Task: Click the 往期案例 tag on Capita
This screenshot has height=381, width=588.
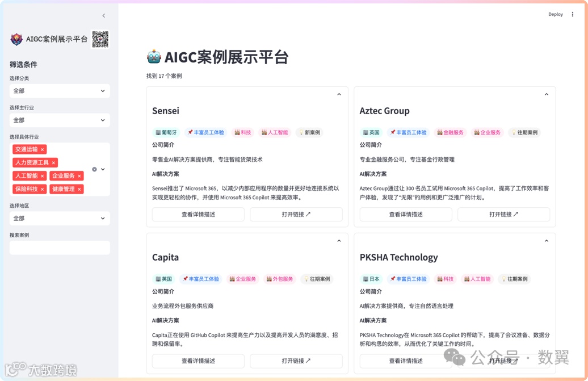Action: pos(317,279)
